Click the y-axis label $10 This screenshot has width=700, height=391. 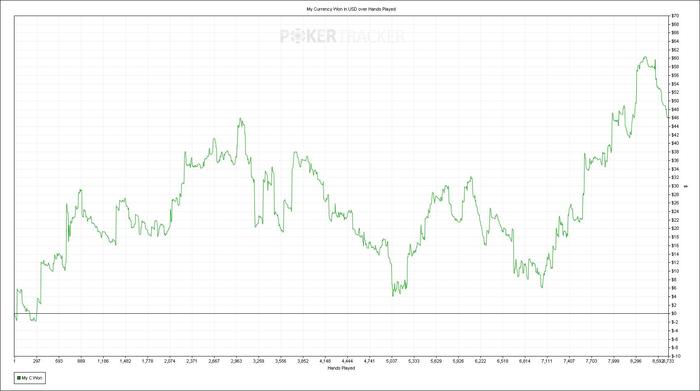(x=675, y=271)
